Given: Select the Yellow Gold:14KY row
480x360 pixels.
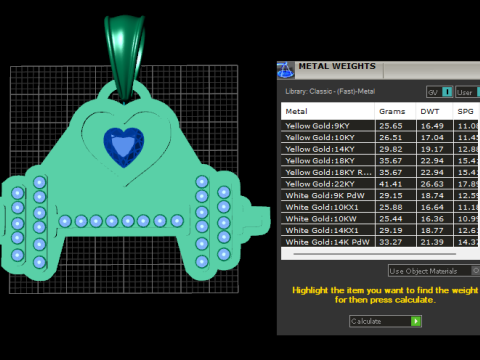Looking at the screenshot, I should click(x=380, y=149).
